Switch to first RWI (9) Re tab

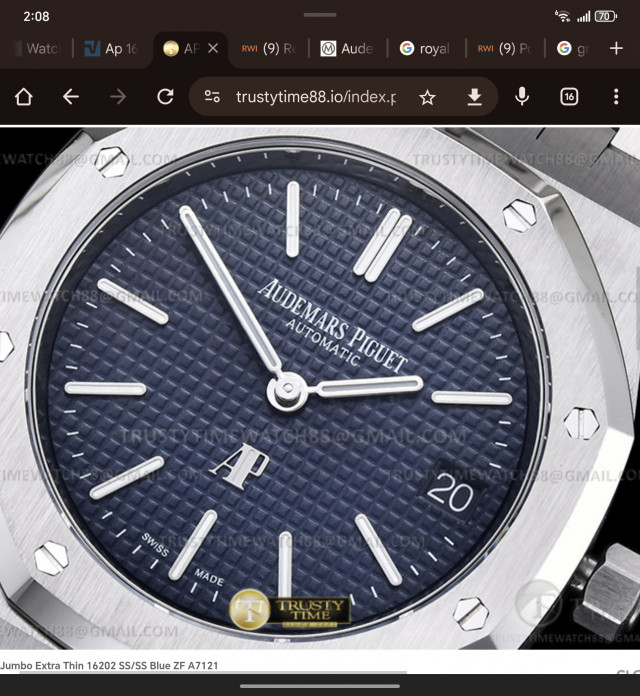pyautogui.click(x=269, y=48)
